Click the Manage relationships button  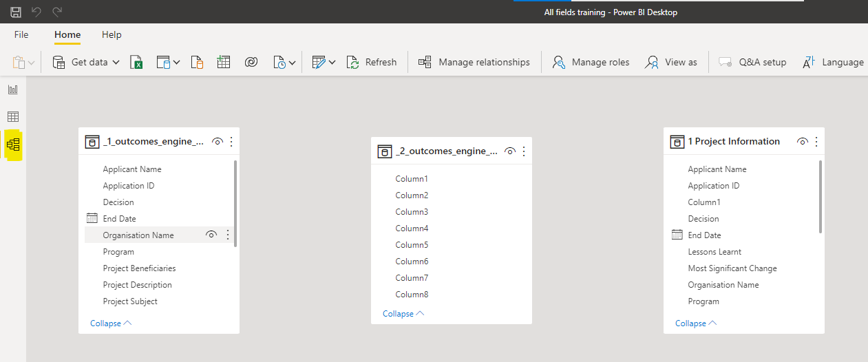tap(474, 62)
